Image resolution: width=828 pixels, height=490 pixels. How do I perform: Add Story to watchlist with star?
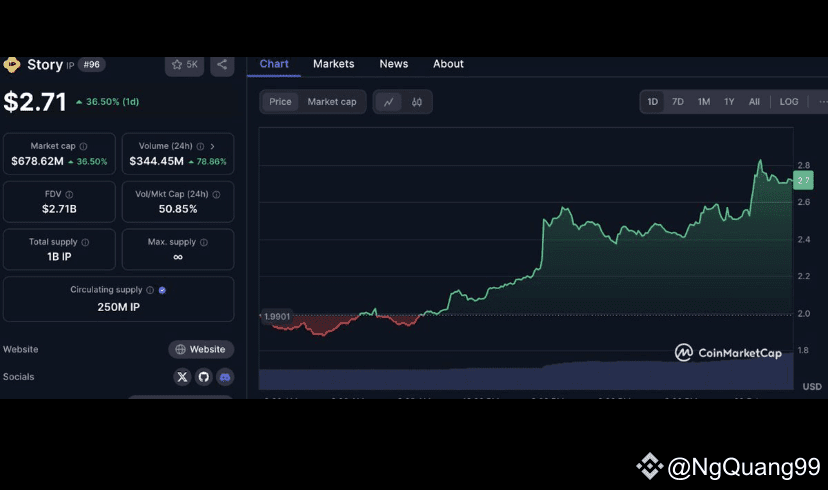click(x=184, y=65)
